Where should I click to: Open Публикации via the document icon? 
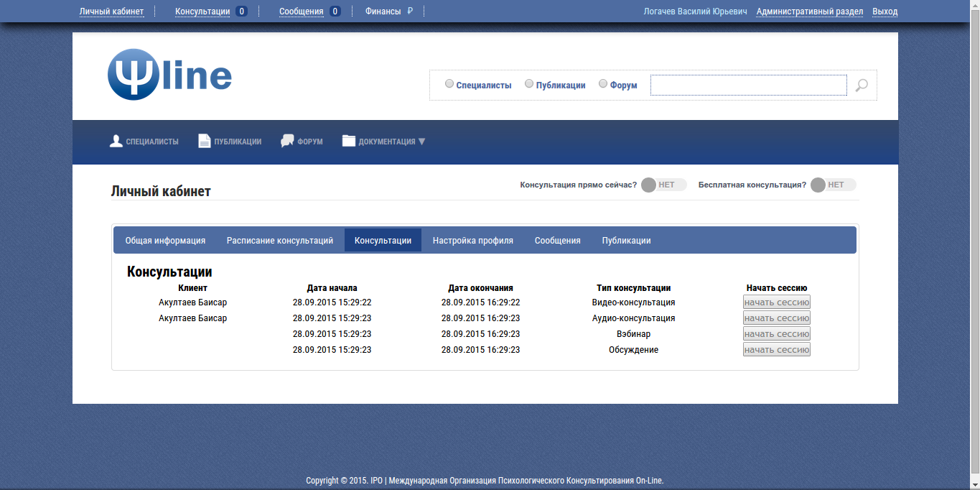click(204, 141)
